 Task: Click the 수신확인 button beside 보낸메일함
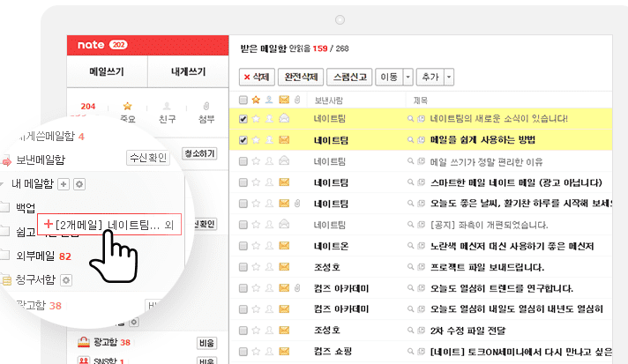(148, 158)
